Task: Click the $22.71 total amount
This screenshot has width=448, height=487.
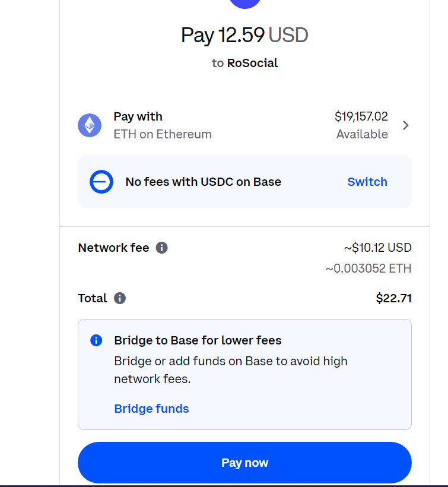Action: (394, 298)
